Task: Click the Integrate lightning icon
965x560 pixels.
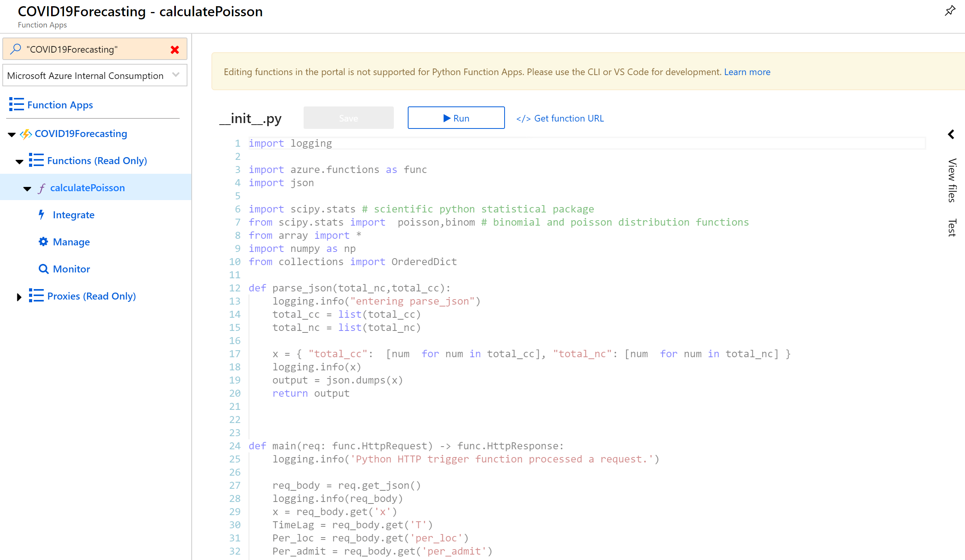Action: pyautogui.click(x=42, y=214)
